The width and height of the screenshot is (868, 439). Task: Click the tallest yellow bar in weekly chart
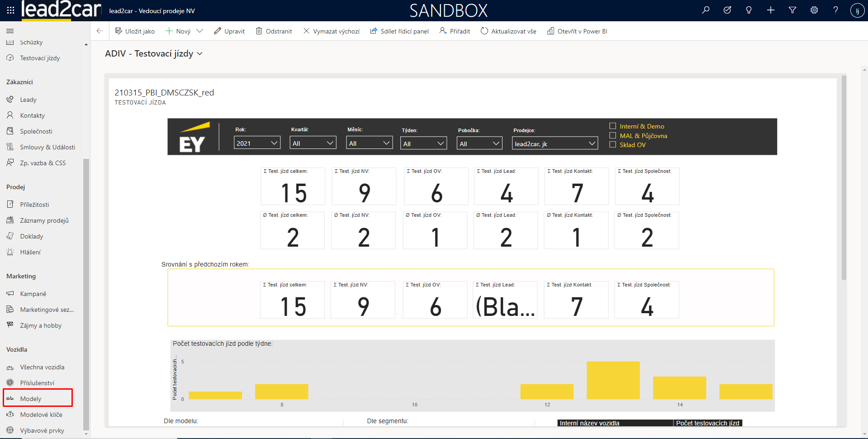pos(613,380)
